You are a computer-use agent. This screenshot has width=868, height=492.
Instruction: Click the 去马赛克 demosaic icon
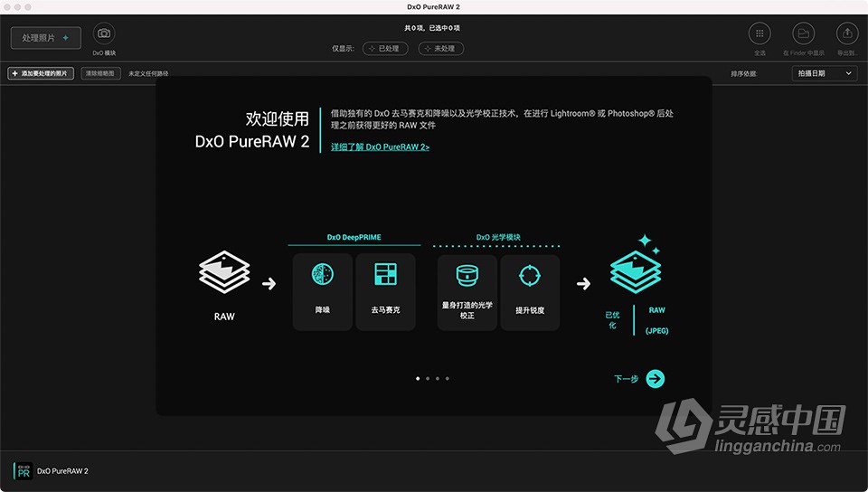pyautogui.click(x=385, y=274)
